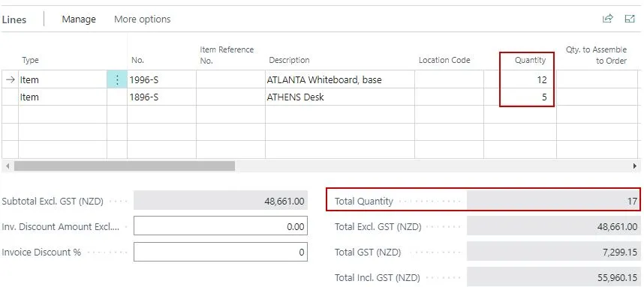Select quantity 12 cell

520,79
